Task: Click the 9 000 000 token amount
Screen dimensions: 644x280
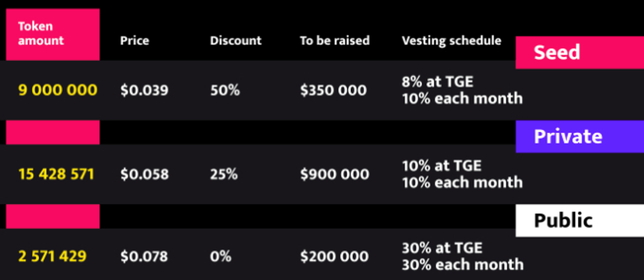Action: coord(58,90)
